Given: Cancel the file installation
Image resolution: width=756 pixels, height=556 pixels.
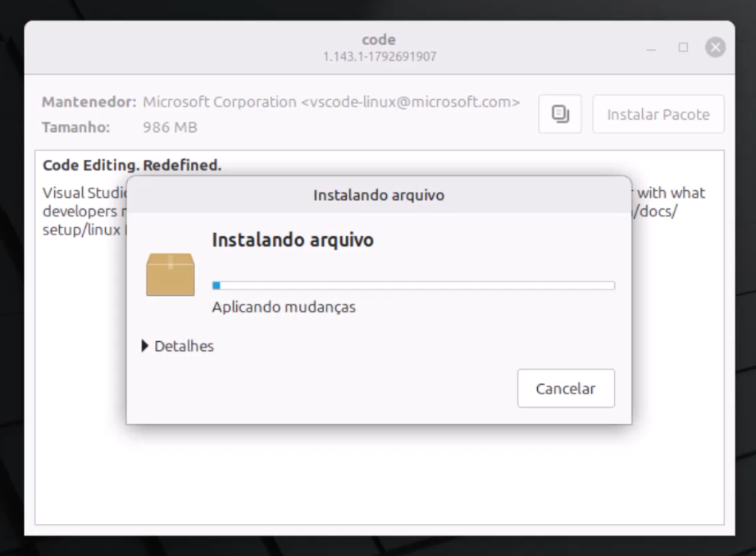Looking at the screenshot, I should (566, 388).
